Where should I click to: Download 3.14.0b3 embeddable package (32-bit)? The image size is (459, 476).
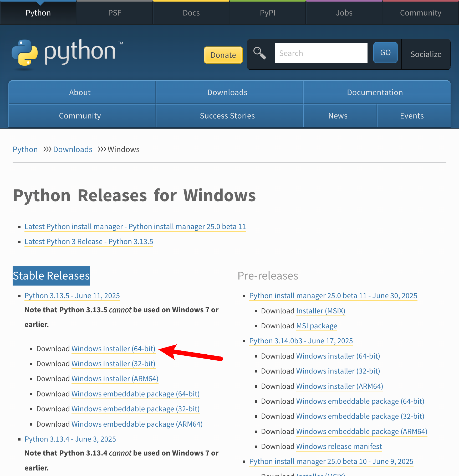coord(360,416)
